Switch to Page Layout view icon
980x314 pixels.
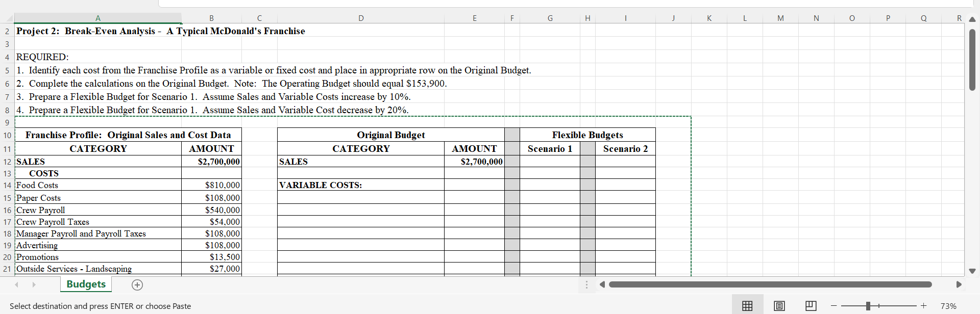779,306
